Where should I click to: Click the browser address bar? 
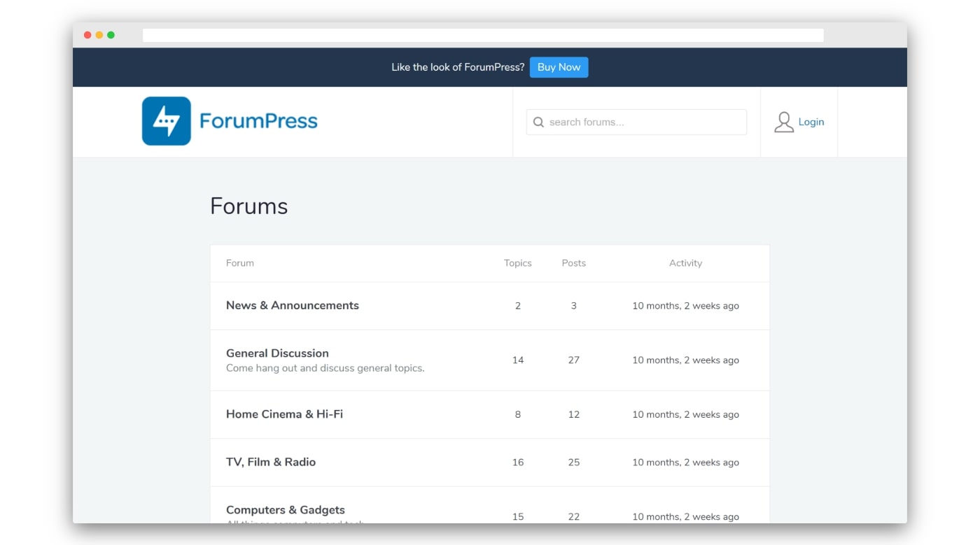coord(483,35)
